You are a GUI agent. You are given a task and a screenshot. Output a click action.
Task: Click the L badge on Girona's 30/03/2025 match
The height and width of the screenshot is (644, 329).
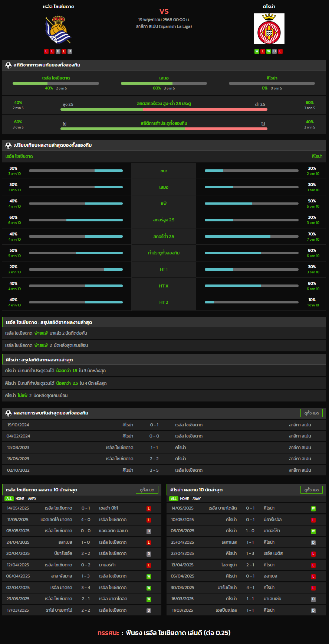click(313, 588)
